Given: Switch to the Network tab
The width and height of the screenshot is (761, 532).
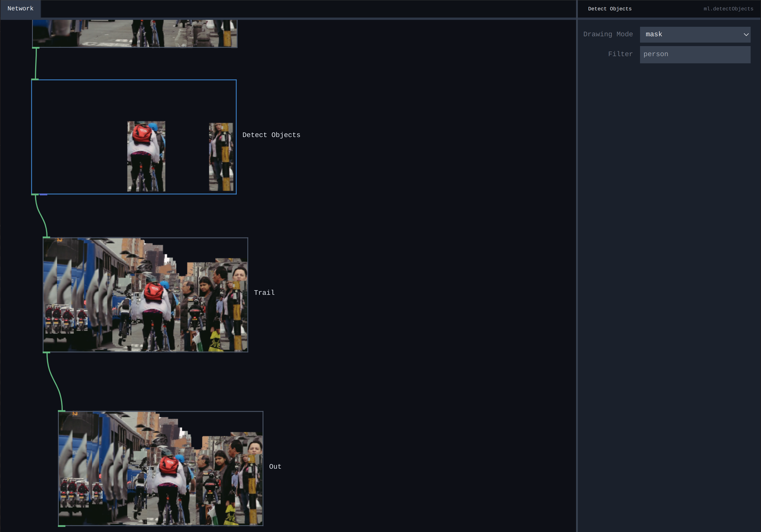Looking at the screenshot, I should point(20,9).
